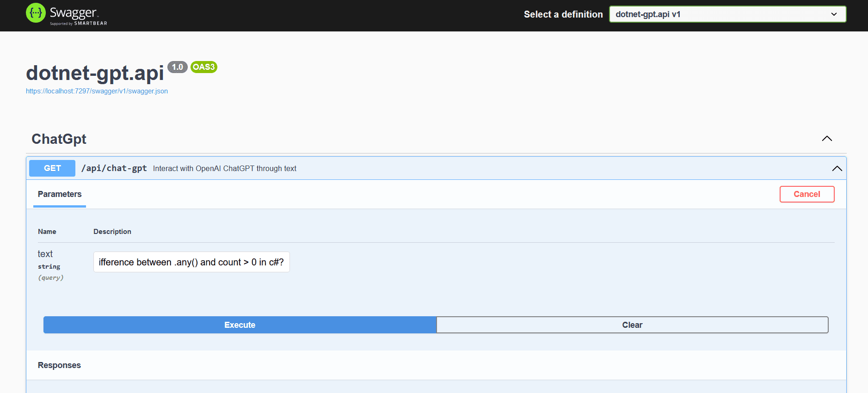Execute the API request

[x=240, y=325]
